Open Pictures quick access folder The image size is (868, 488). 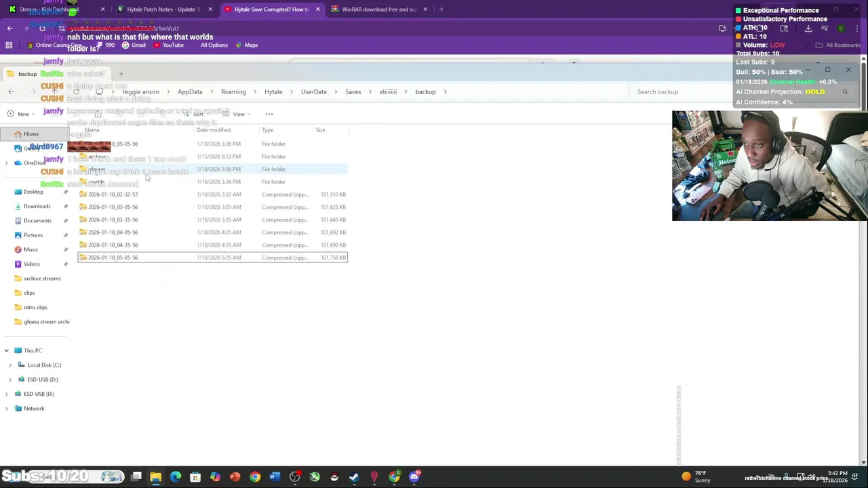point(33,235)
